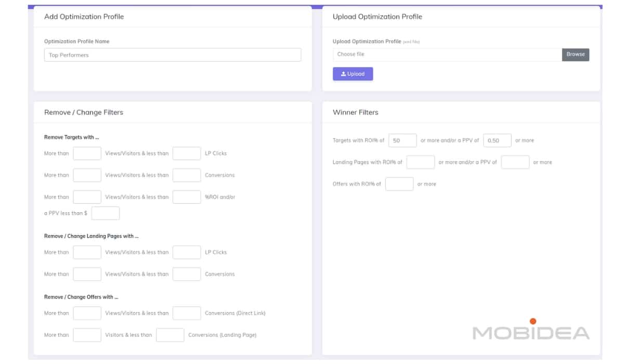624x364 pixels.
Task: Focus 'More than' field in Targets LP Clicks row
Action: click(x=87, y=153)
